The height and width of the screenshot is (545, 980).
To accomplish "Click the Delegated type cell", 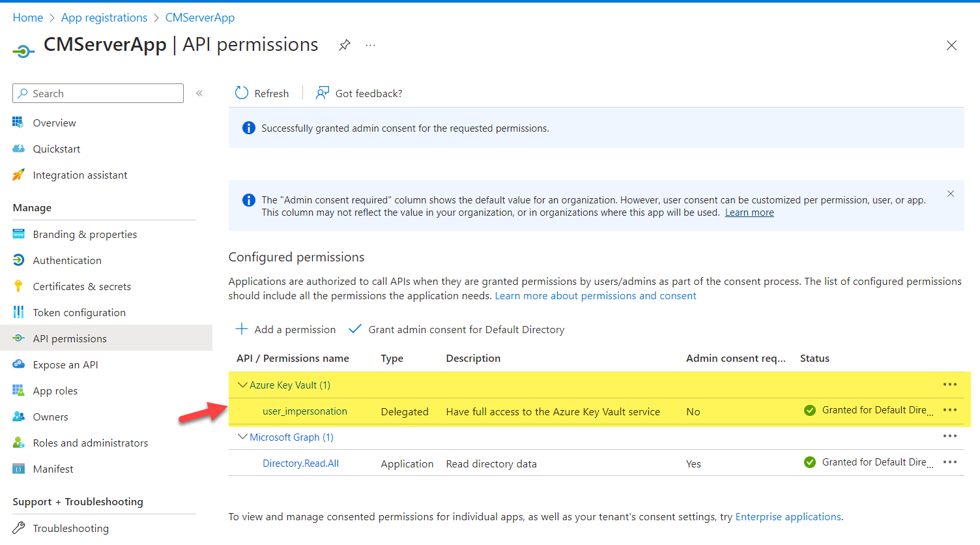I will pos(405,411).
